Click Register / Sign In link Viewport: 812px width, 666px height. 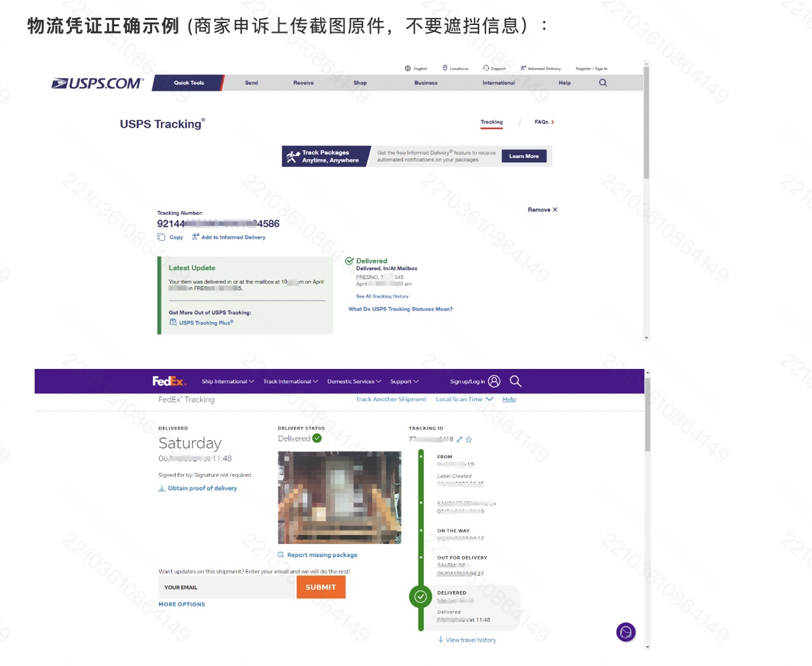pos(591,68)
